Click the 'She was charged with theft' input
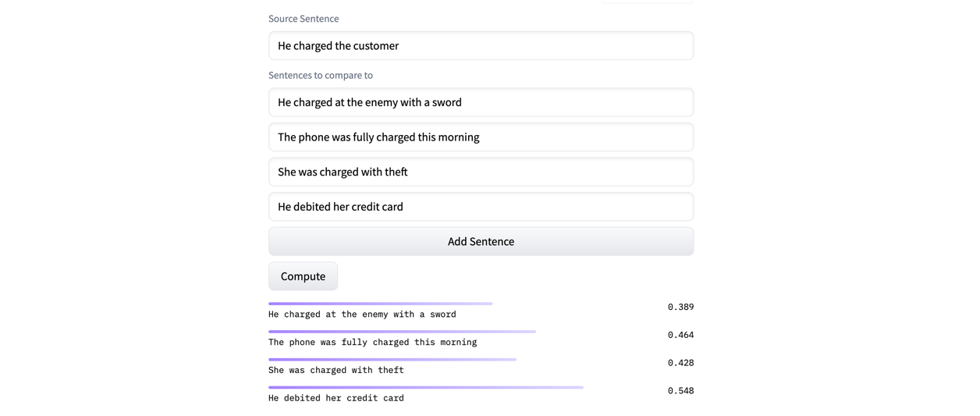 (481, 172)
